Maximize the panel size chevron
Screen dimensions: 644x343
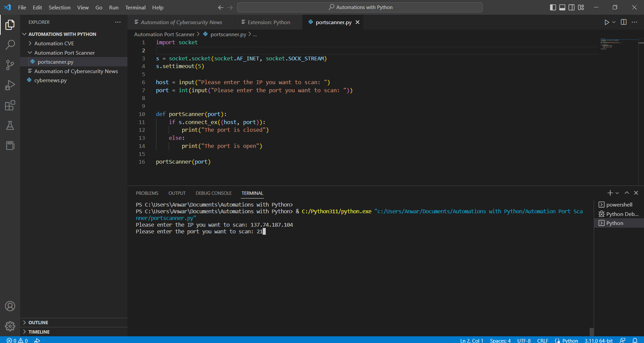(x=627, y=193)
